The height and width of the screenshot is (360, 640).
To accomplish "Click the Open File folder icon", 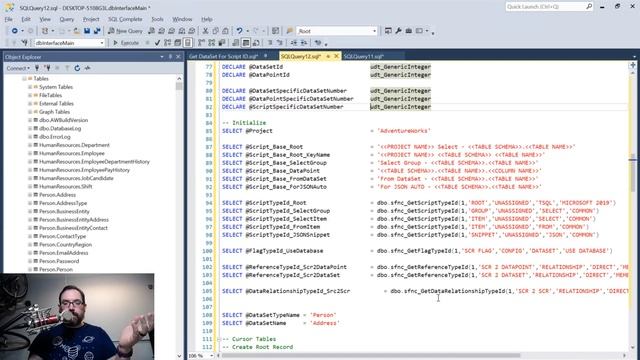I will pos(76,31).
